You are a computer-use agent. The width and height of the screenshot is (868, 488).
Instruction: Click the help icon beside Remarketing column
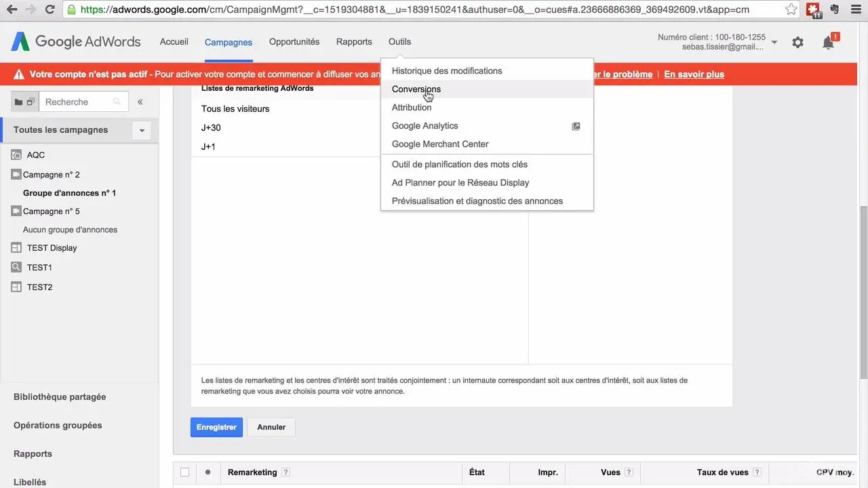285,472
